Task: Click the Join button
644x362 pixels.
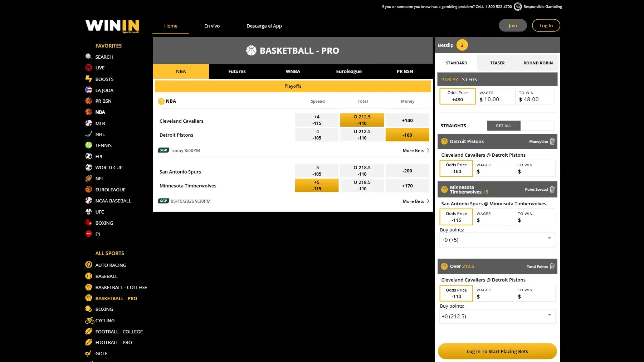Action: 513,25
